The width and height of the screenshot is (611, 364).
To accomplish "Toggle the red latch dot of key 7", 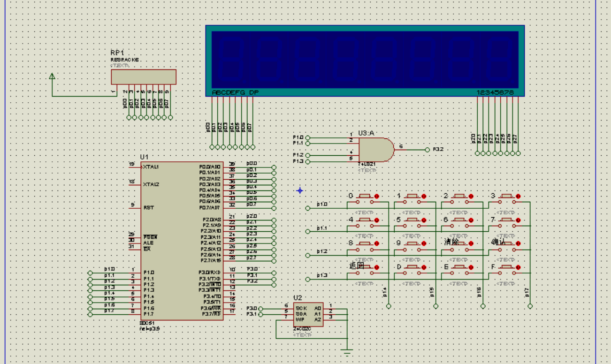I will pos(518,220).
